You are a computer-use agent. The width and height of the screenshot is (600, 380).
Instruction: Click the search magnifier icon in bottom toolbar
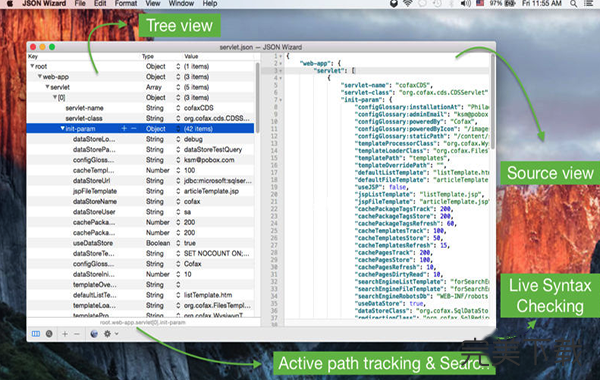(x=49, y=334)
